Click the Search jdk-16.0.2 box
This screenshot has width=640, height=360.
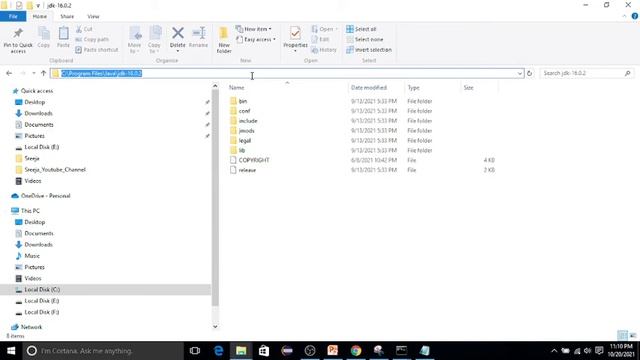tap(587, 73)
